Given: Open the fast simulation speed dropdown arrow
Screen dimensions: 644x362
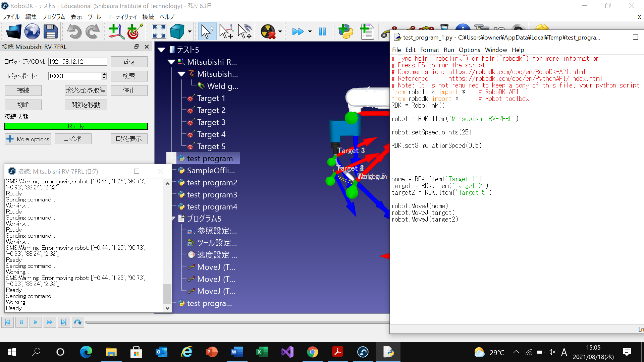Looking at the screenshot, I should (310, 32).
